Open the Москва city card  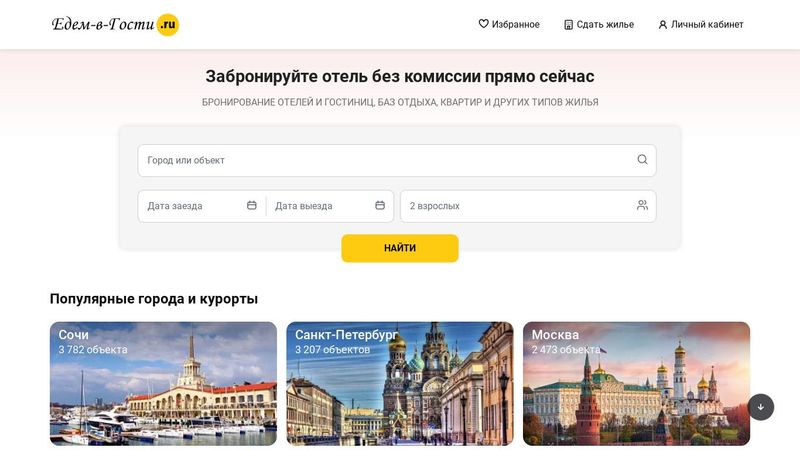coord(636,384)
